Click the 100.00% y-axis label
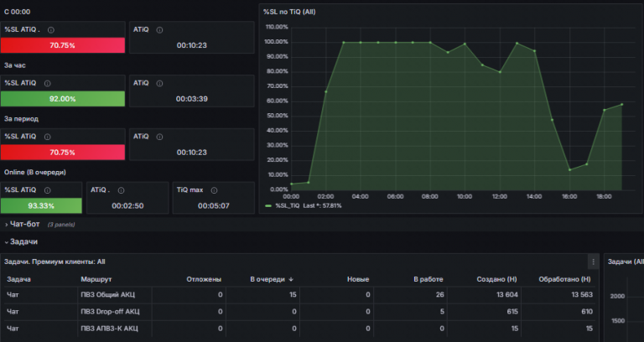Screen dimensions: 644x342 277,42
